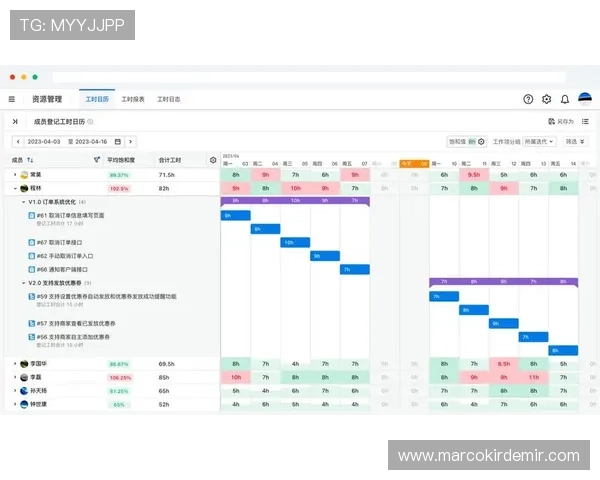Open the hamburger menu beside 资源管理
The image size is (600, 480).
coord(12,99)
